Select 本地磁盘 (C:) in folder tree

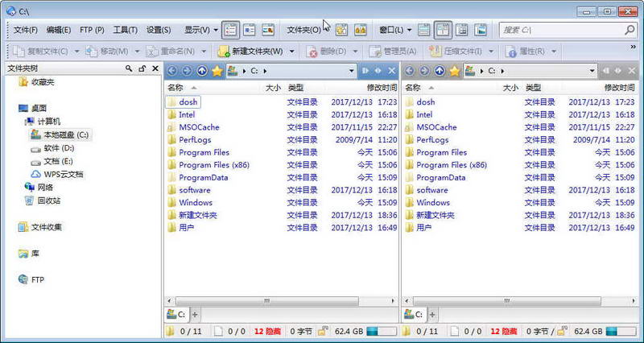[x=61, y=134]
